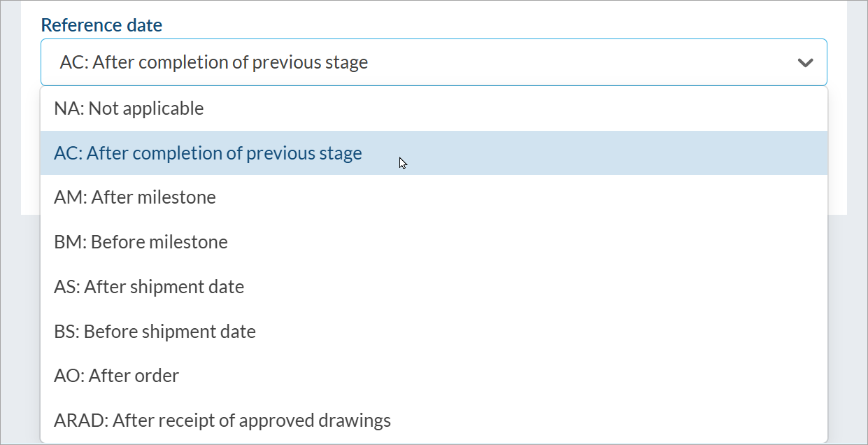Image resolution: width=868 pixels, height=445 pixels.
Task: Click the Reference date dropdown chevron arrow
Action: [805, 63]
